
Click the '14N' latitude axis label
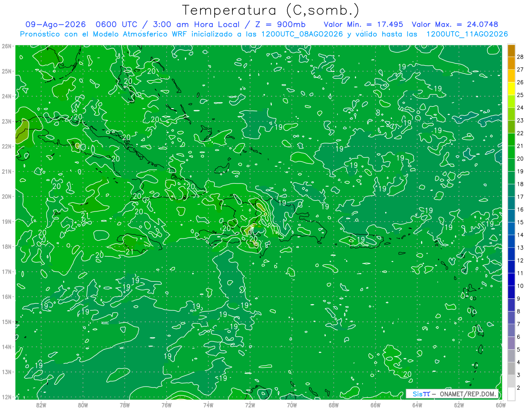[7, 347]
